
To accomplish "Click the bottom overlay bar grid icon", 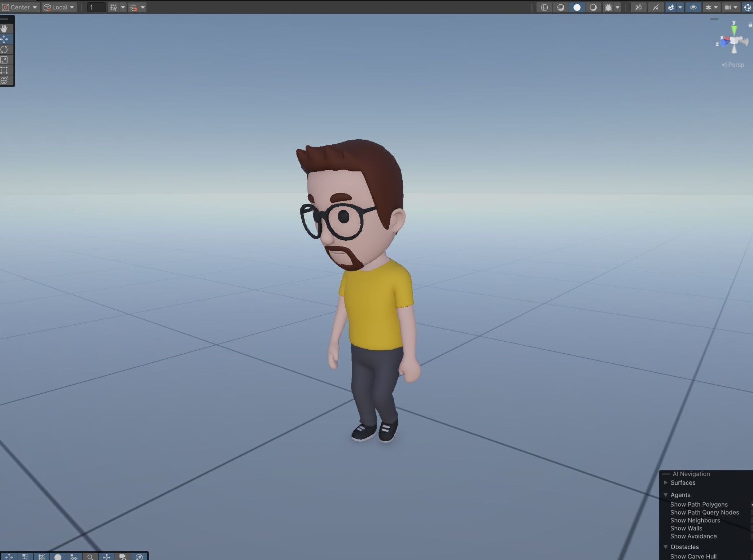I will pyautogui.click(x=41, y=557).
